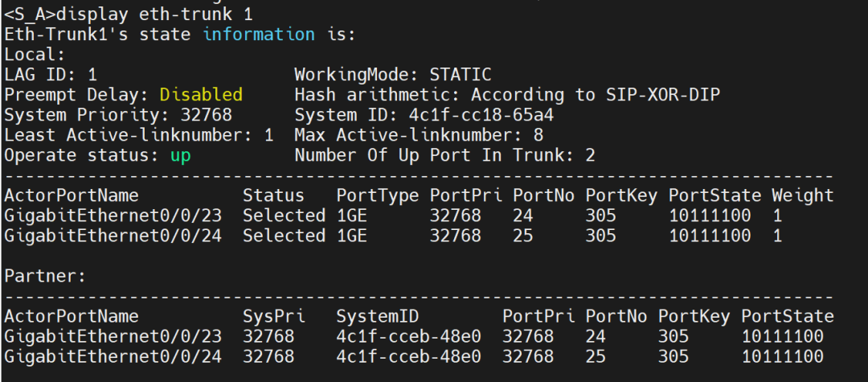Click the 'Partner:' heading line

(45, 277)
